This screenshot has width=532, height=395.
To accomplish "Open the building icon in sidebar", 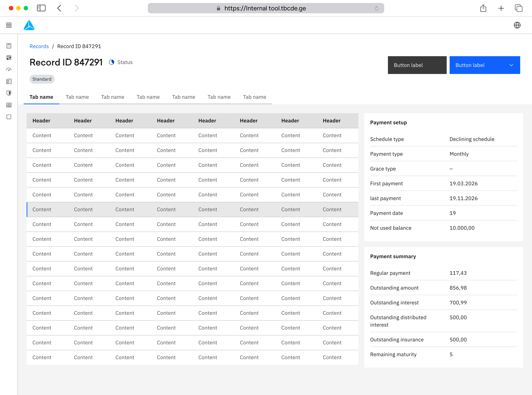I will [x=9, y=81].
